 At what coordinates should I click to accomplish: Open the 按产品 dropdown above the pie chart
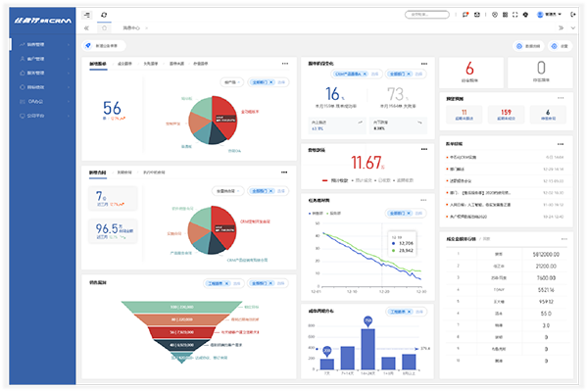(x=232, y=83)
